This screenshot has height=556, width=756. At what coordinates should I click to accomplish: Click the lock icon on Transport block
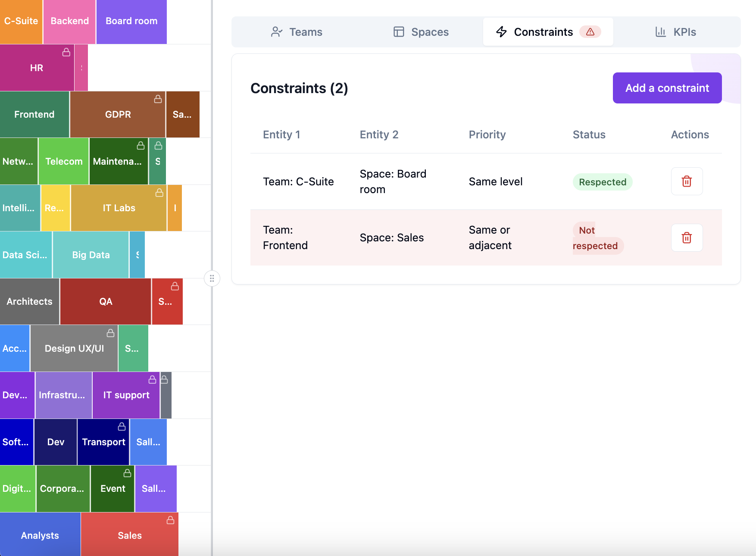[x=122, y=426]
